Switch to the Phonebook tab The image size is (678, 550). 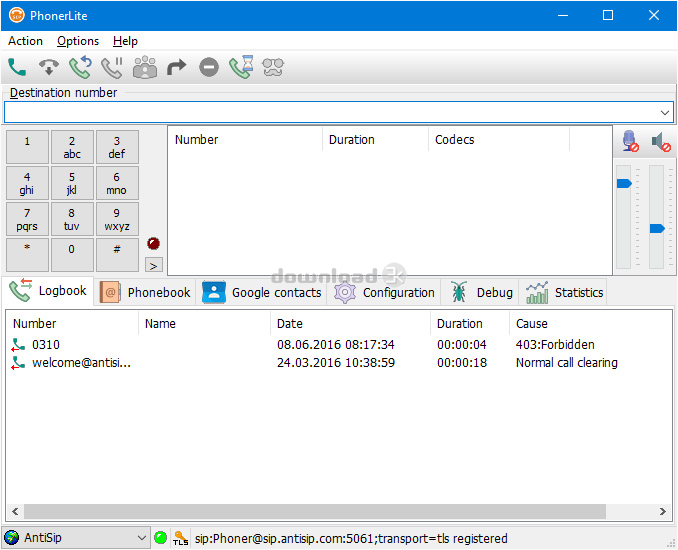[x=145, y=292]
